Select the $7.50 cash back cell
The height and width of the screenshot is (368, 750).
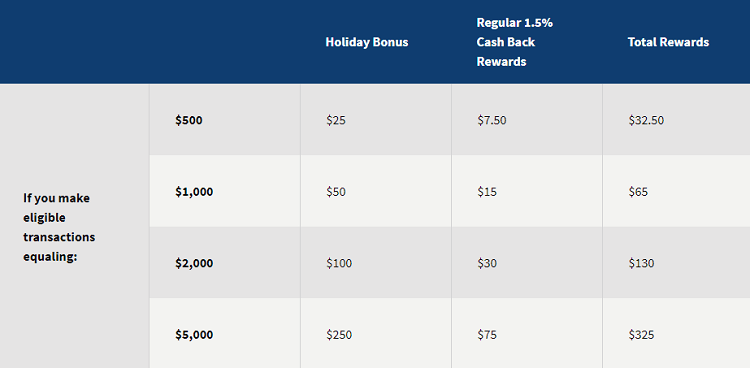492,120
